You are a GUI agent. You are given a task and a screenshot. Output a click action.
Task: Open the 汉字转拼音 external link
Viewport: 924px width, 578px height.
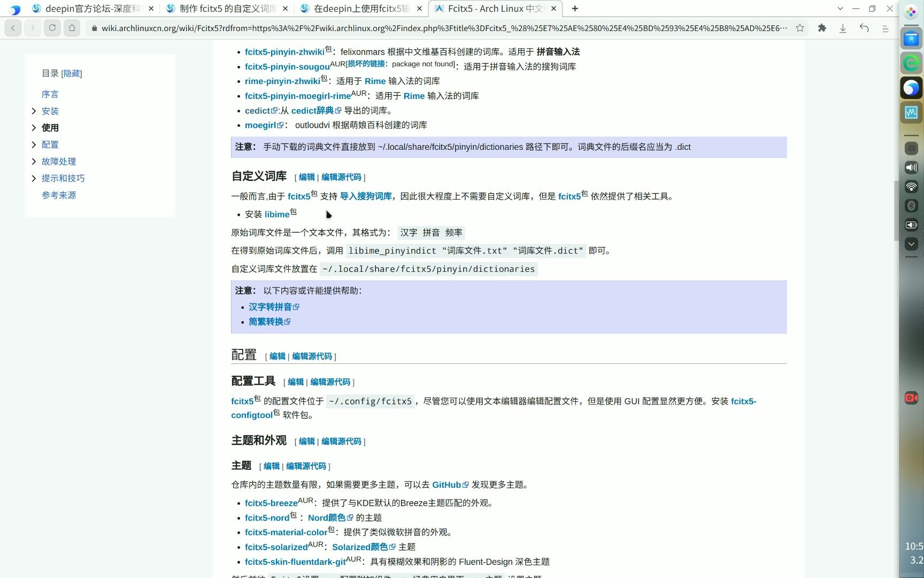coord(273,307)
